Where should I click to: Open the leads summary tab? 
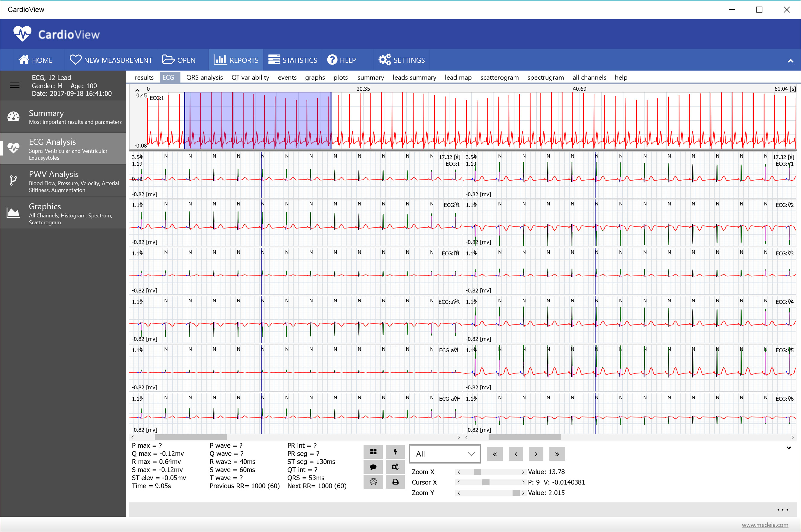click(414, 77)
